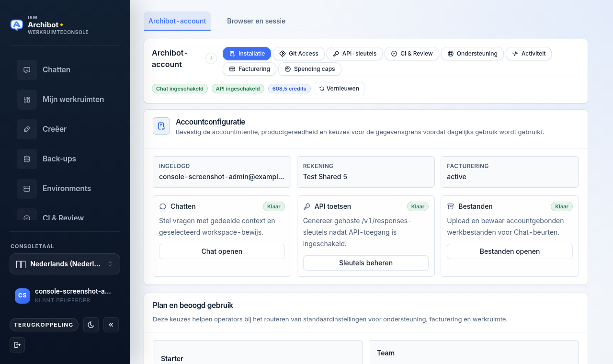Click the key icon in API toetsen card
The width and height of the screenshot is (613, 364).
point(307,206)
